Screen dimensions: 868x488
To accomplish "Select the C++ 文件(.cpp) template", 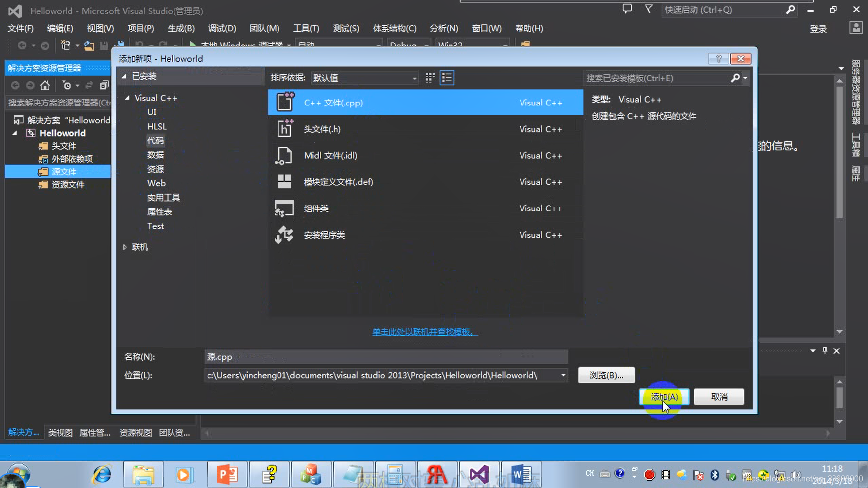I will (x=425, y=103).
